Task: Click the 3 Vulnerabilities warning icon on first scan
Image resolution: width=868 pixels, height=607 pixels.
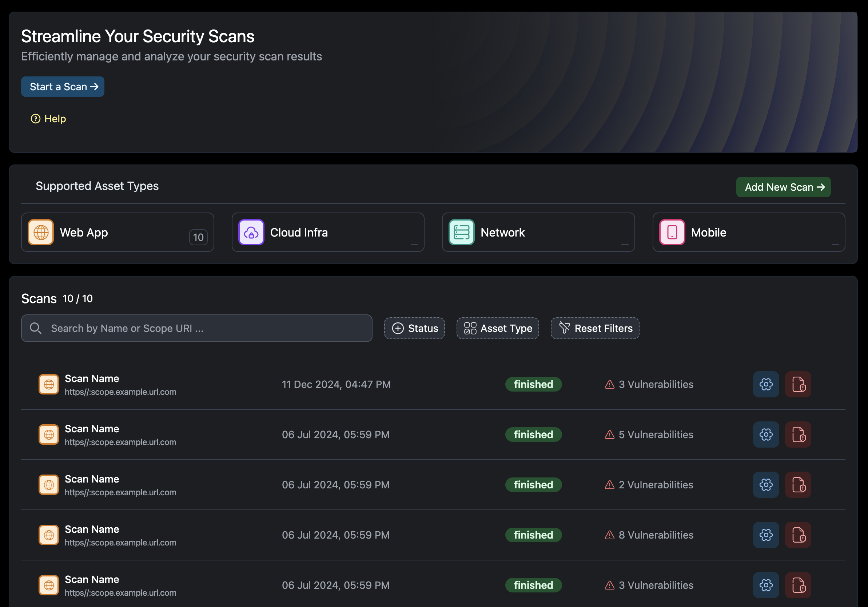Action: click(609, 384)
